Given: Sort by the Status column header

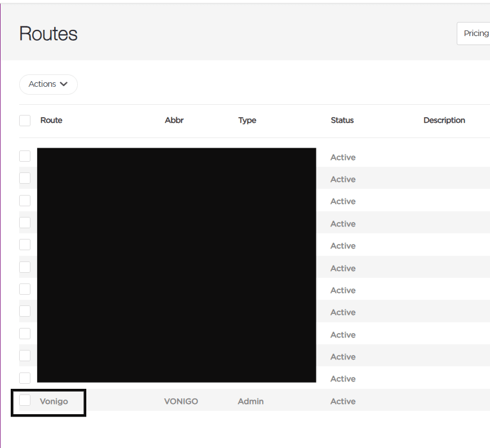Looking at the screenshot, I should 342,120.
